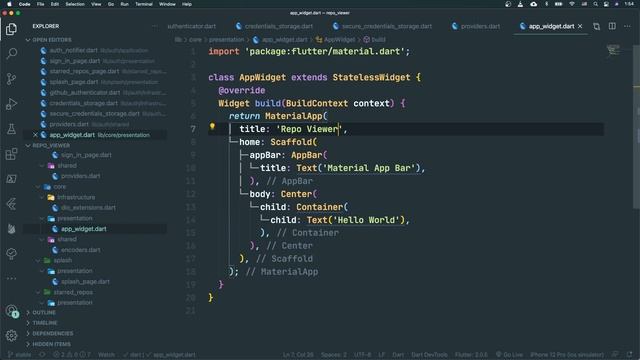640x360 pixels.
Task: Collapse the starred_repos folder
Action: (x=73, y=292)
